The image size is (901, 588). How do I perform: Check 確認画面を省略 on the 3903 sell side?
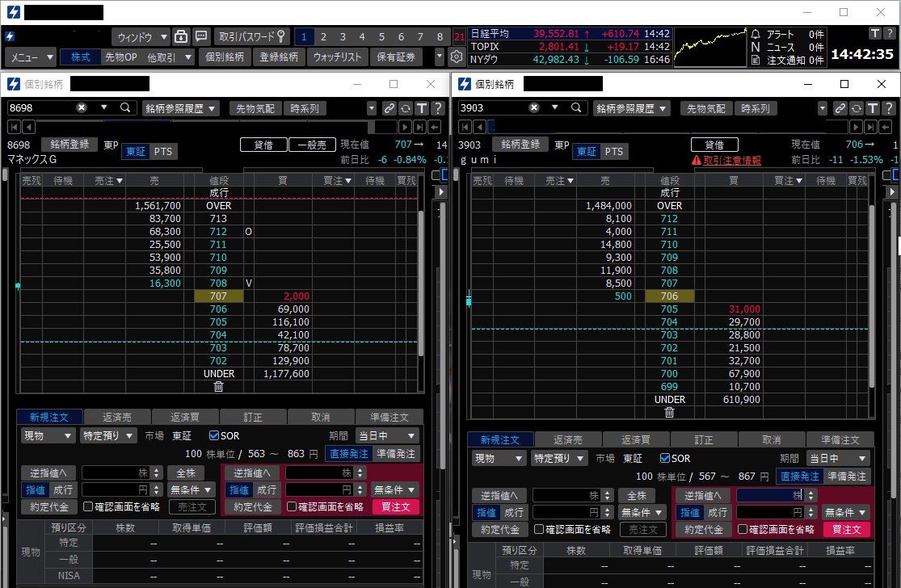click(x=539, y=529)
